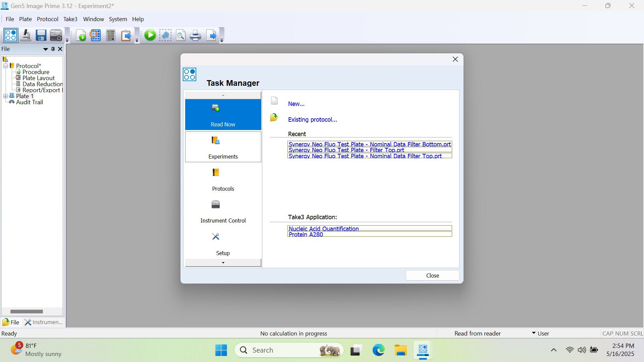Click the Existing protocol... link
The width and height of the screenshot is (644, 362).
[x=312, y=120]
